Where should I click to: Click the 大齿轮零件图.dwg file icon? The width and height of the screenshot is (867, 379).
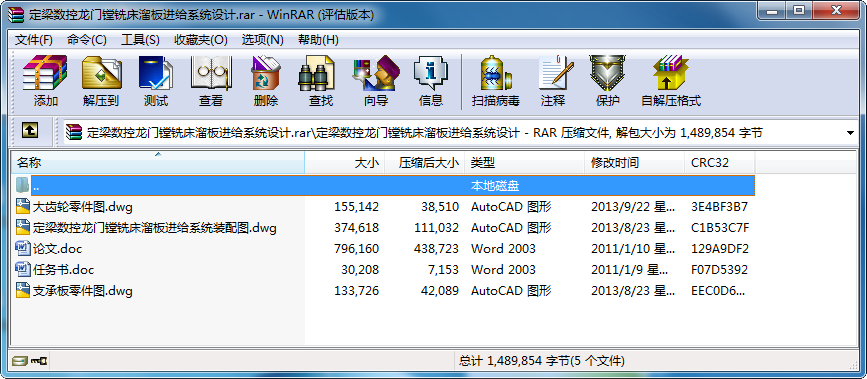click(22, 206)
